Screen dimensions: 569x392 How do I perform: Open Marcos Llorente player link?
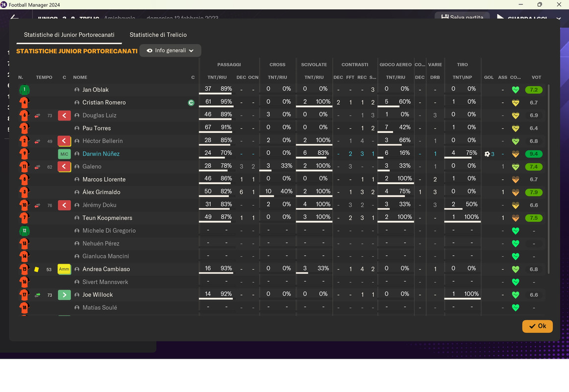click(x=104, y=179)
